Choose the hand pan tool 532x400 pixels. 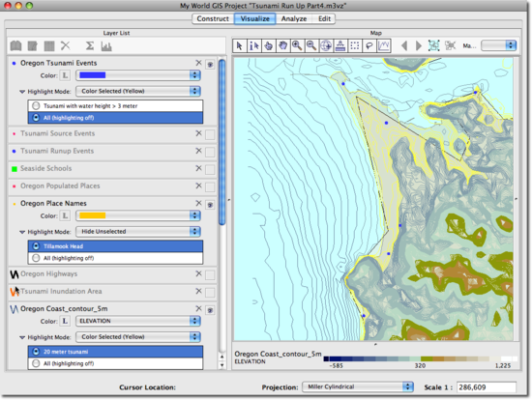283,45
